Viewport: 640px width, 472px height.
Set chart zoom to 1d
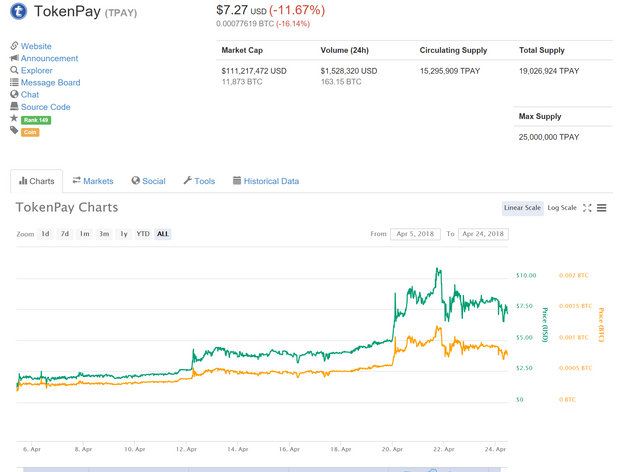click(x=45, y=234)
